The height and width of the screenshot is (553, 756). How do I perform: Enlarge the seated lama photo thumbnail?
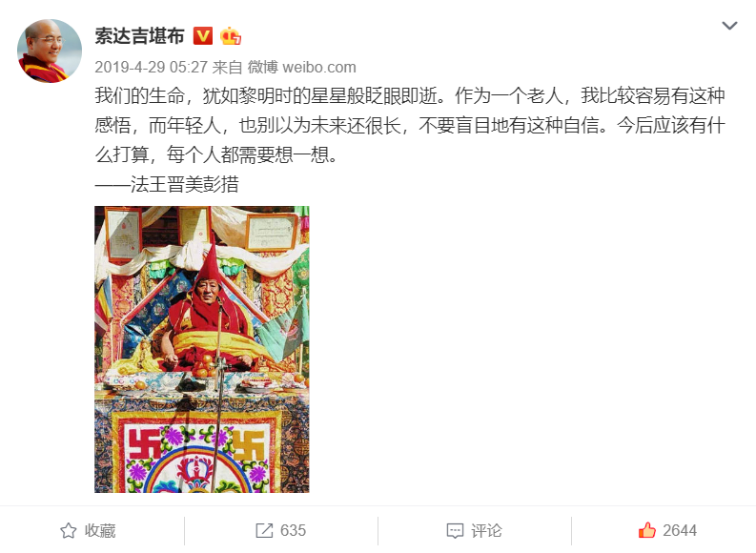pos(201,349)
